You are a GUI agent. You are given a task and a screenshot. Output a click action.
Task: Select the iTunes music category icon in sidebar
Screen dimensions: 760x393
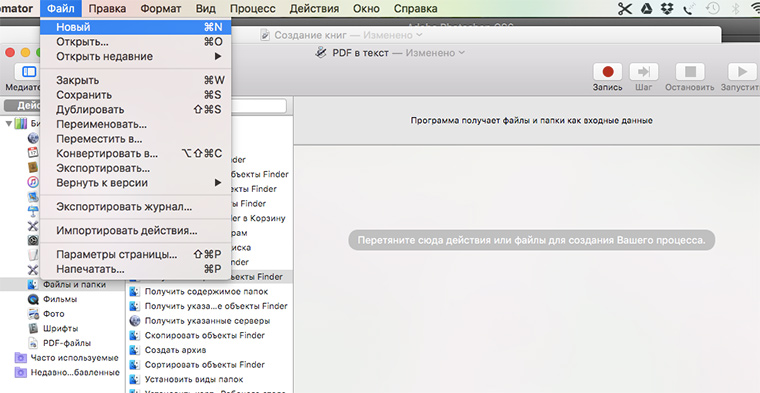tap(32, 182)
